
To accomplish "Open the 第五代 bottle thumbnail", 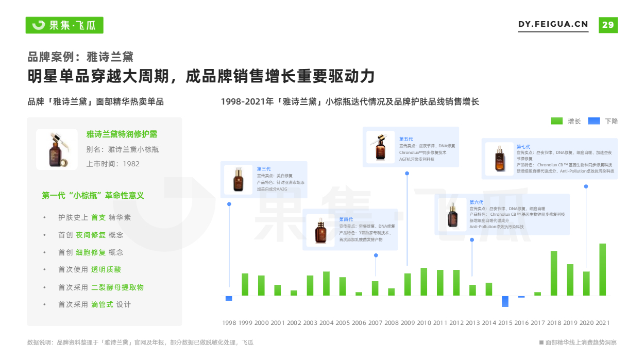I will (380, 146).
